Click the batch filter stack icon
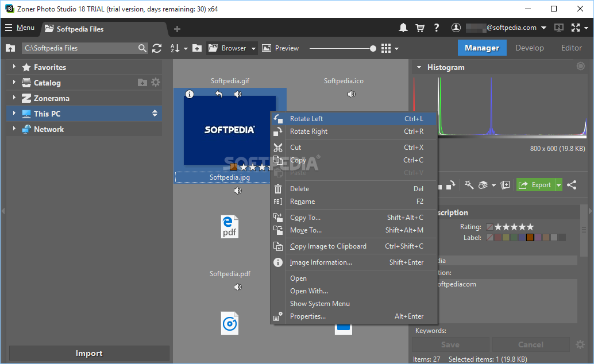 483,185
